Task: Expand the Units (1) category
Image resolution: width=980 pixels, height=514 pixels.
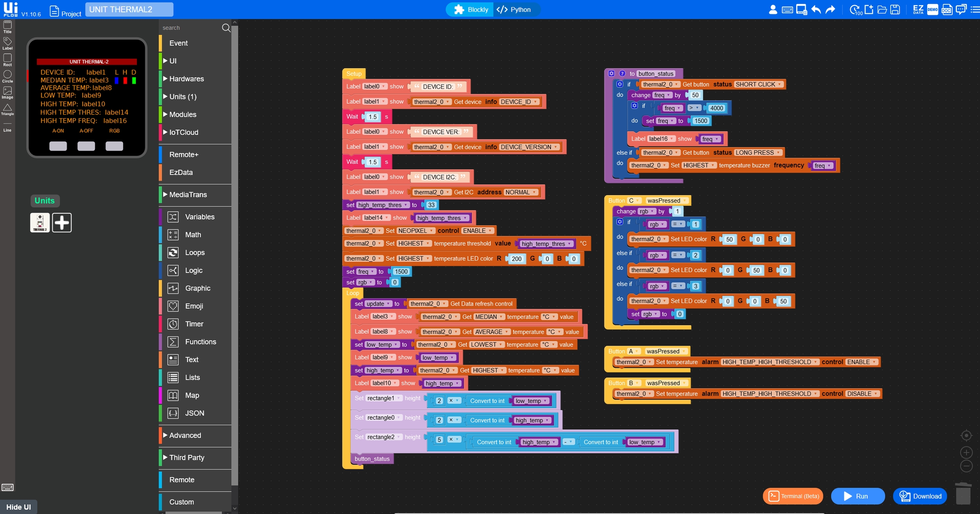Action: click(183, 97)
